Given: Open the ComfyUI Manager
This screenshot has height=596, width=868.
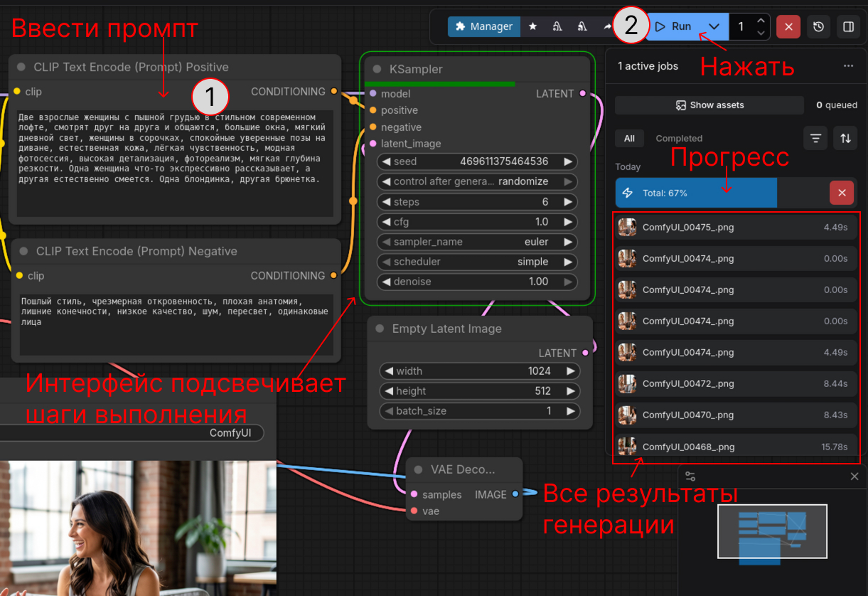Looking at the screenshot, I should tap(484, 26).
